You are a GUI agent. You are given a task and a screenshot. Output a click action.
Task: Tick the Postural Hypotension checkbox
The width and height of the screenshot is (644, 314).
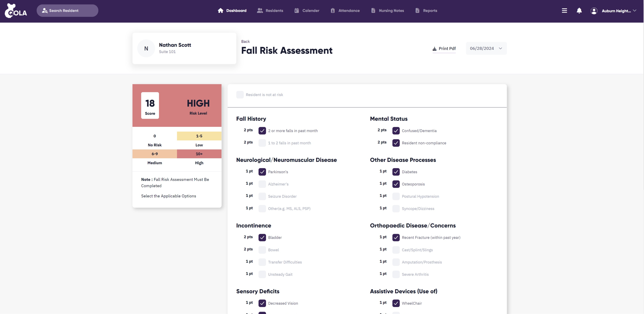pyautogui.click(x=396, y=196)
